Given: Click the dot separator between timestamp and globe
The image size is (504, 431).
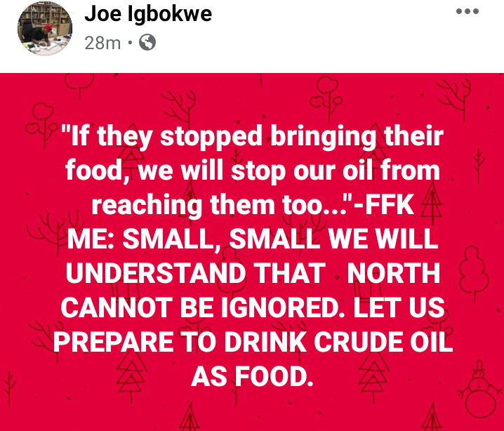Looking at the screenshot, I should (130, 42).
